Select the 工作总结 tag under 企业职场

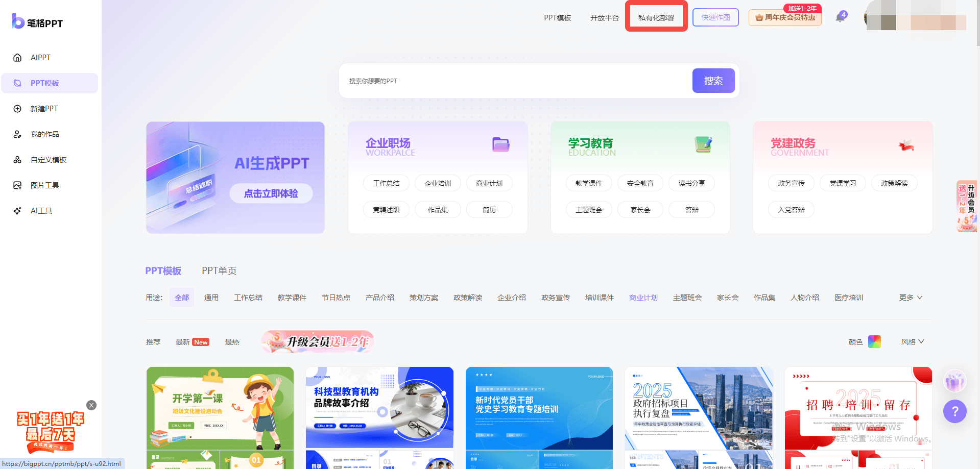[x=386, y=183]
